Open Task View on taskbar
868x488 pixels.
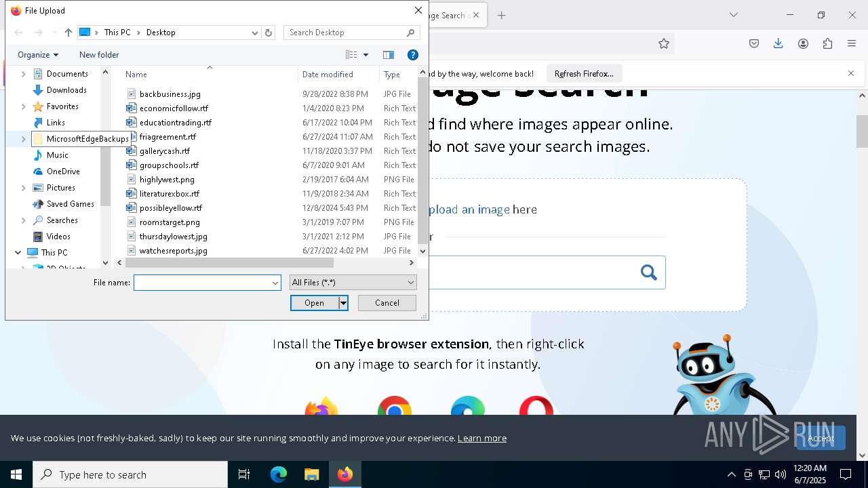point(244,474)
